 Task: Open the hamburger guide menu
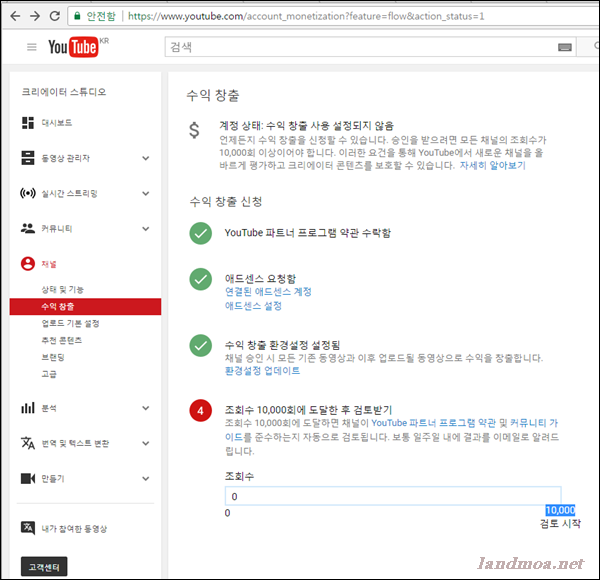point(32,47)
